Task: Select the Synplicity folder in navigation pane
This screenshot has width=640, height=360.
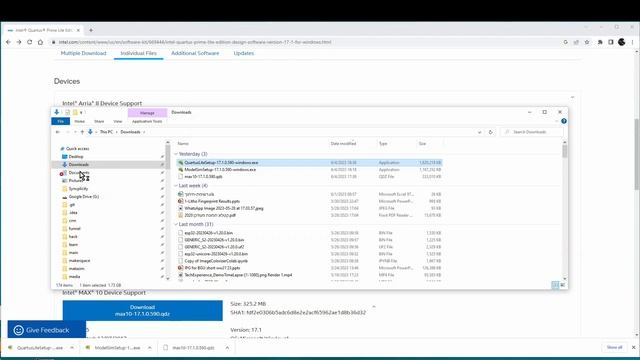Action: pyautogui.click(x=78, y=189)
